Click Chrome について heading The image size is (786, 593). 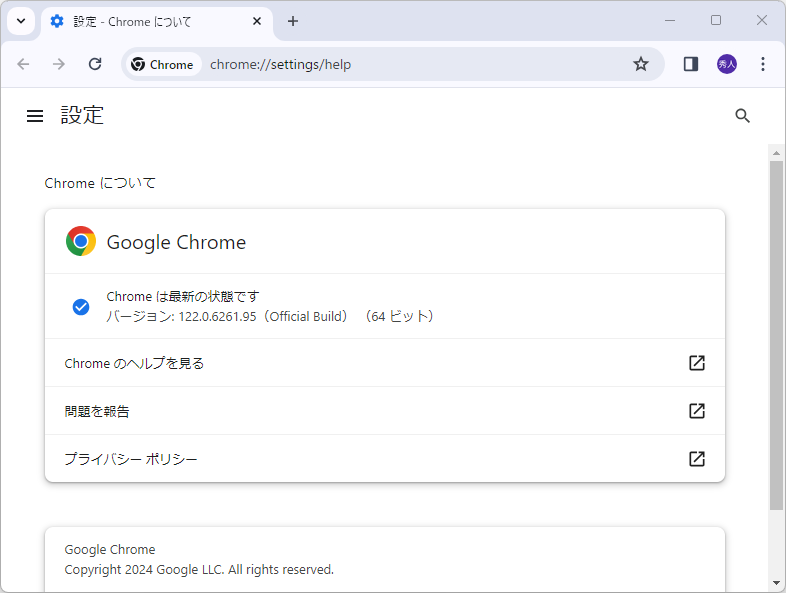point(100,183)
